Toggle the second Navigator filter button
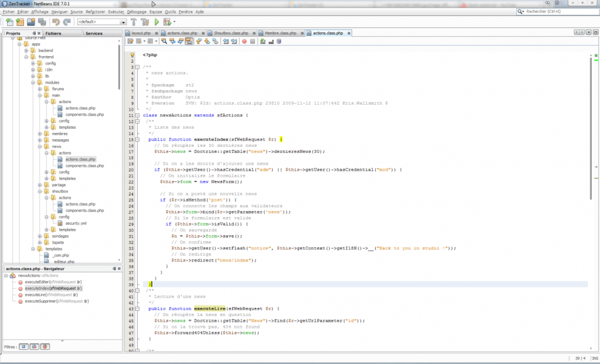 pyautogui.click(x=35, y=347)
